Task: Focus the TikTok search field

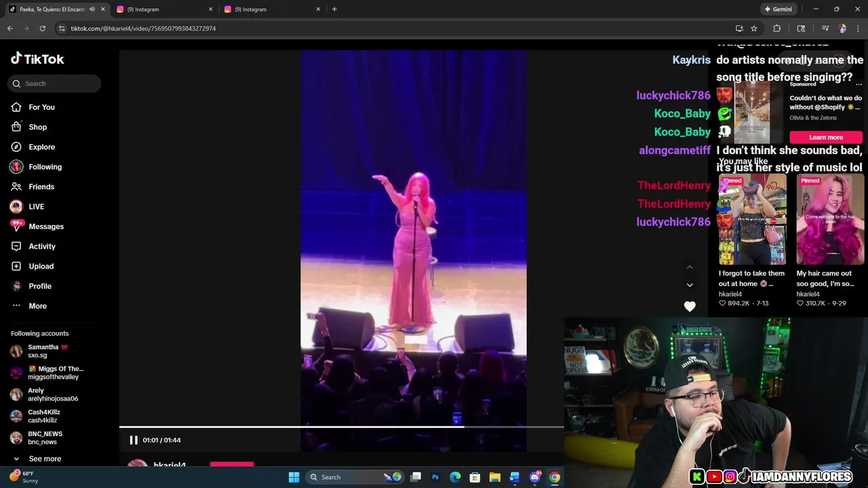Action: (54, 83)
